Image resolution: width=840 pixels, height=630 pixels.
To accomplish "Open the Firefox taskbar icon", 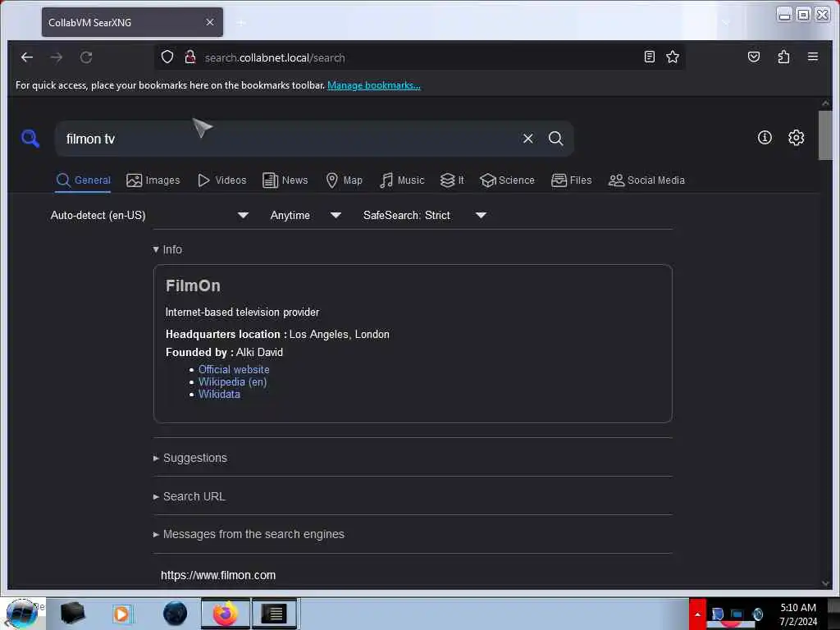I will 226,614.
